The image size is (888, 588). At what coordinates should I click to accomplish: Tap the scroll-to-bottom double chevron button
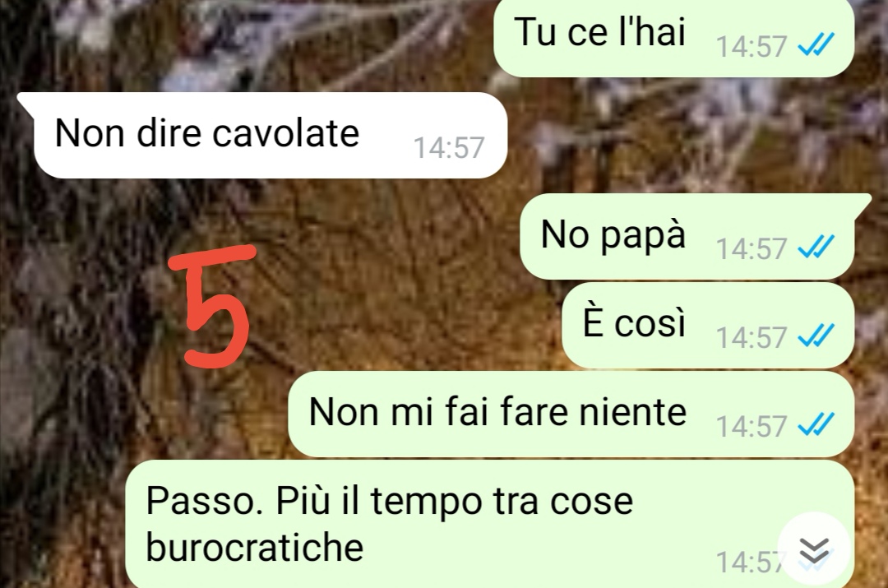814,549
